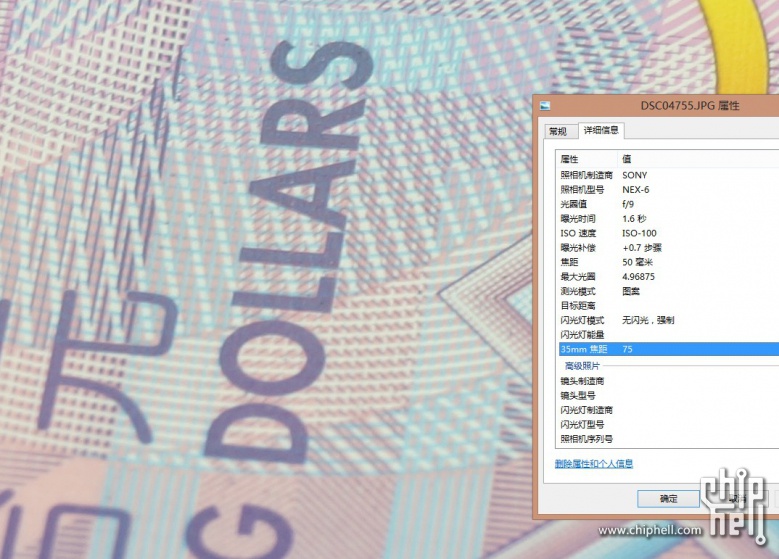The image size is (779, 559).
Task: Select the ISO 速度 ISO-100 row
Action: pyautogui.click(x=669, y=233)
